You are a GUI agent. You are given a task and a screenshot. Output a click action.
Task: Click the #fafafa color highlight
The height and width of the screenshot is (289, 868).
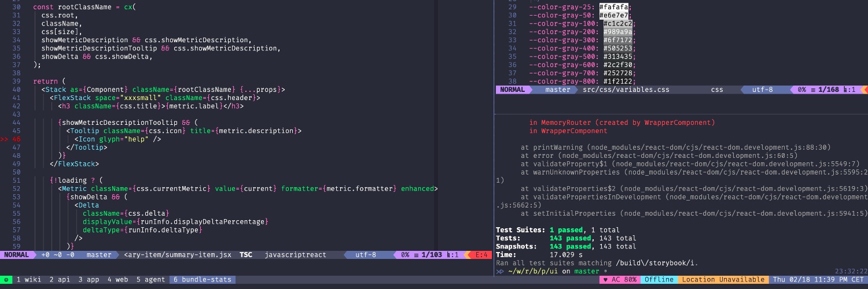click(x=614, y=7)
